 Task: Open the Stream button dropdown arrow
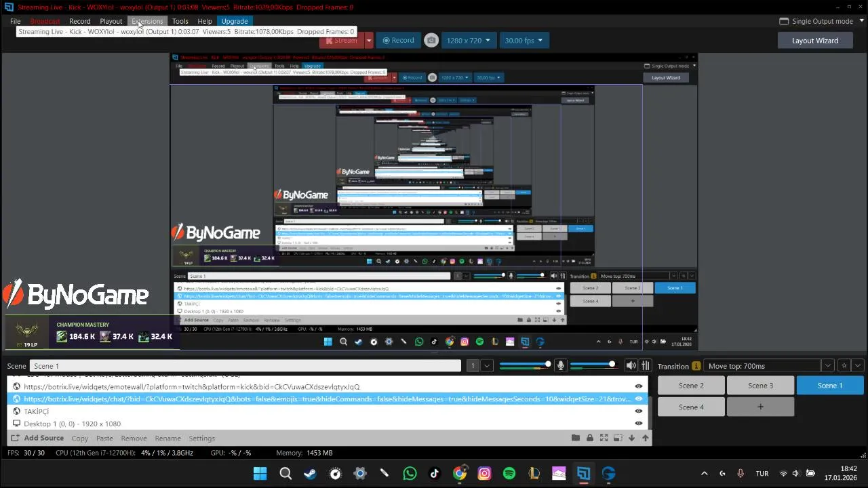369,41
